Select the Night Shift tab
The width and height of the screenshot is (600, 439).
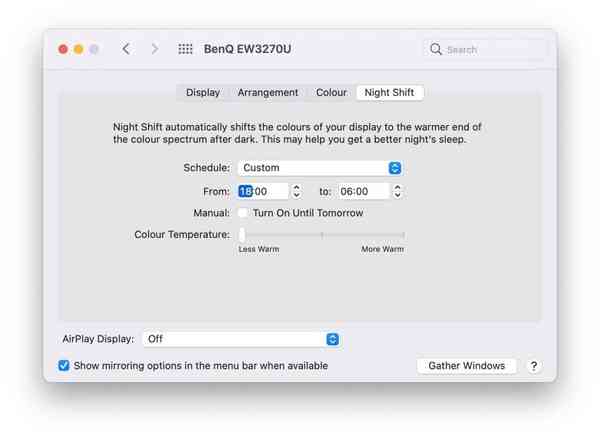[x=389, y=93]
